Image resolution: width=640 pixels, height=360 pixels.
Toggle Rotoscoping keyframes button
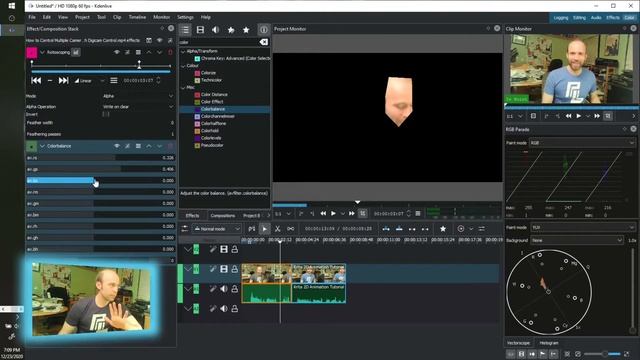click(x=76, y=52)
